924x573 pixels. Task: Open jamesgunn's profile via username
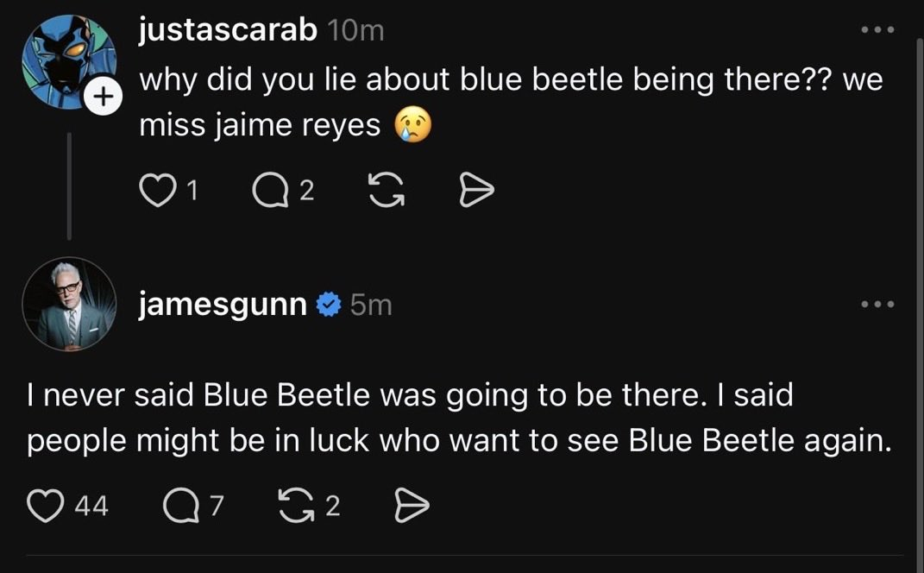click(223, 305)
